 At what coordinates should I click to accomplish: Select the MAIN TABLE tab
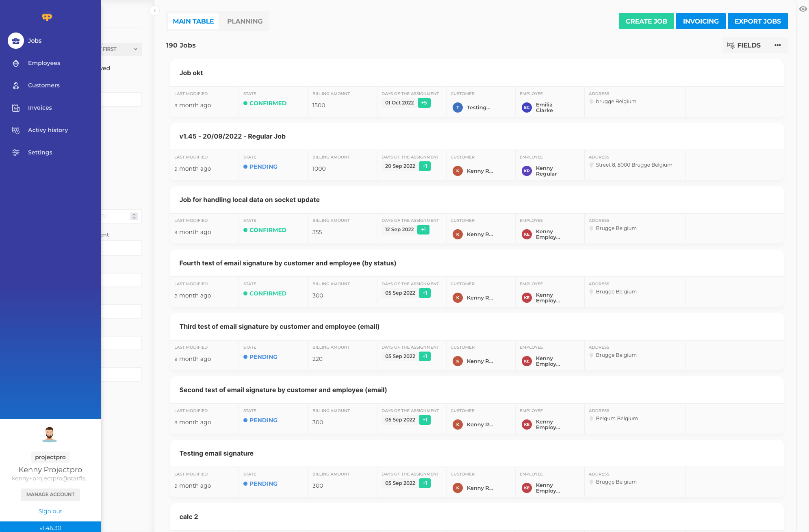193,21
